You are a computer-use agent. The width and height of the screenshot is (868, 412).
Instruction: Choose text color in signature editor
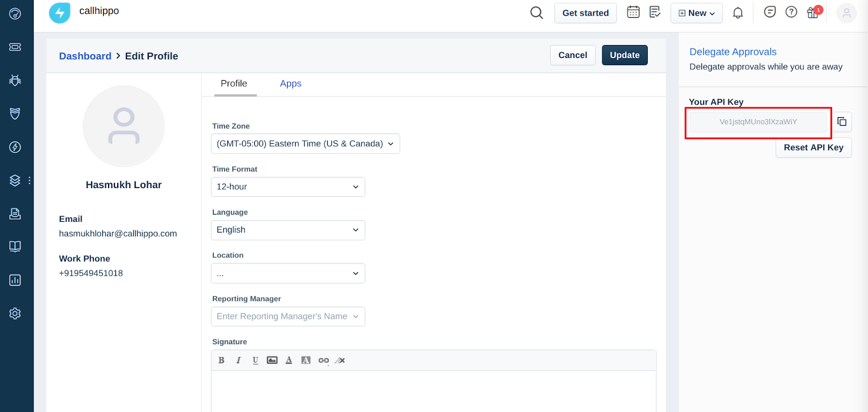tap(289, 360)
